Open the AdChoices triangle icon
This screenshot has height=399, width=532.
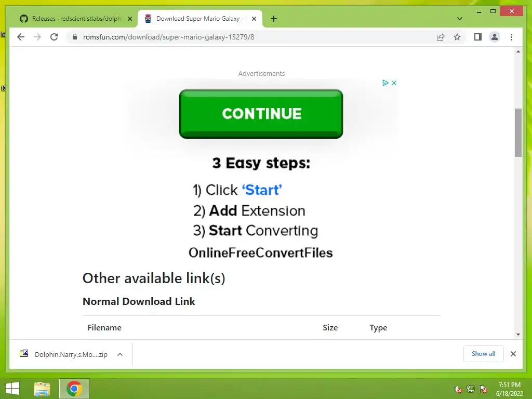(385, 83)
